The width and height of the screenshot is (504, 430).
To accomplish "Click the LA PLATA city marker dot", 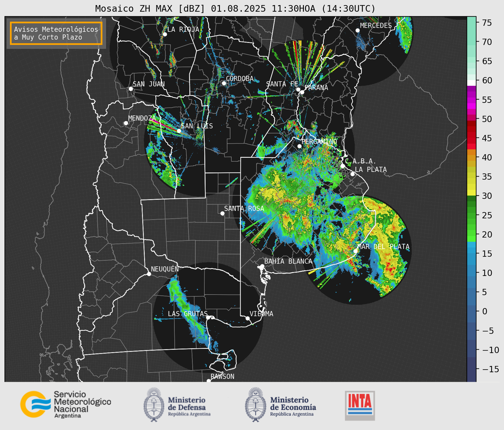I will pyautogui.click(x=353, y=174).
